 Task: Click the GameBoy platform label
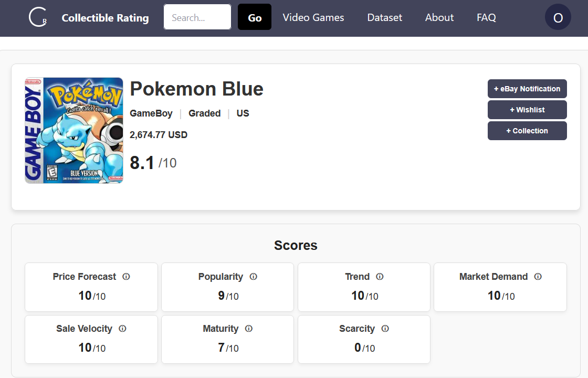click(x=151, y=113)
